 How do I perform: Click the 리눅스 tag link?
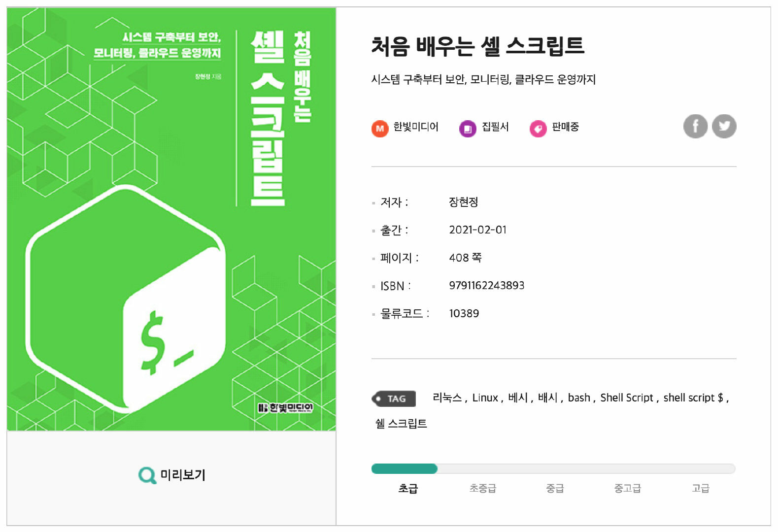tap(447, 398)
